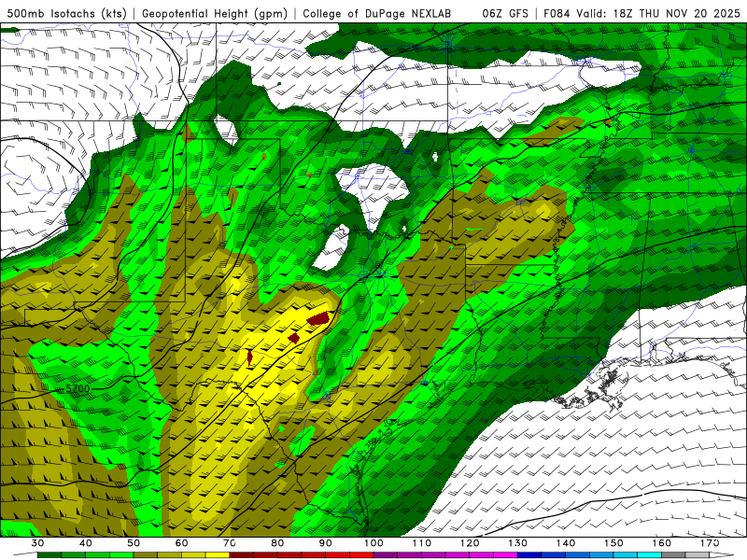Click the "06Z GFS" model run text
Screen dimensions: 747x560
pyautogui.click(x=505, y=14)
